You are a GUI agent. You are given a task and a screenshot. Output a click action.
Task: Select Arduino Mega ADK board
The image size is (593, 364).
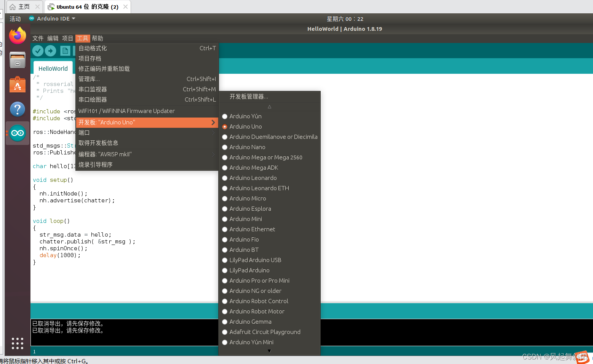pyautogui.click(x=270, y=168)
